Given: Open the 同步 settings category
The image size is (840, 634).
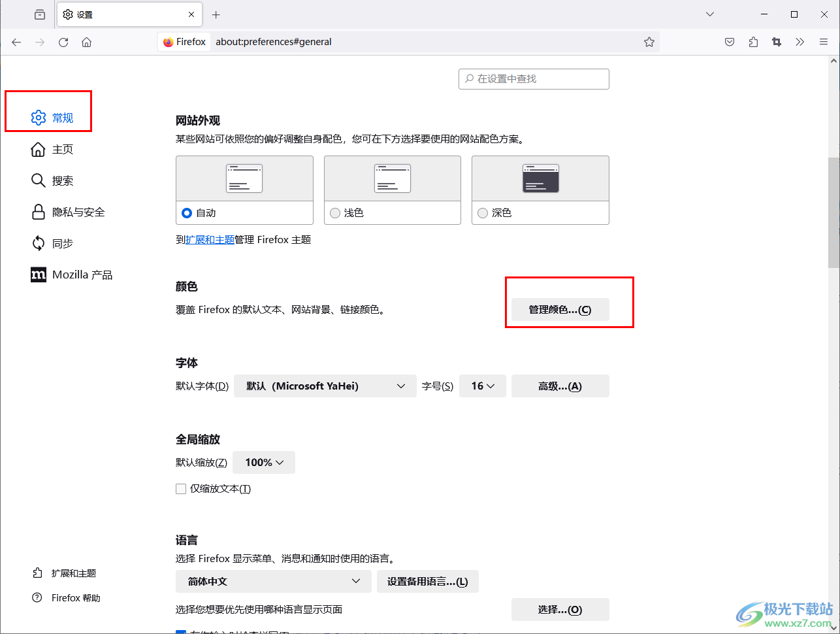Looking at the screenshot, I should click(x=52, y=243).
